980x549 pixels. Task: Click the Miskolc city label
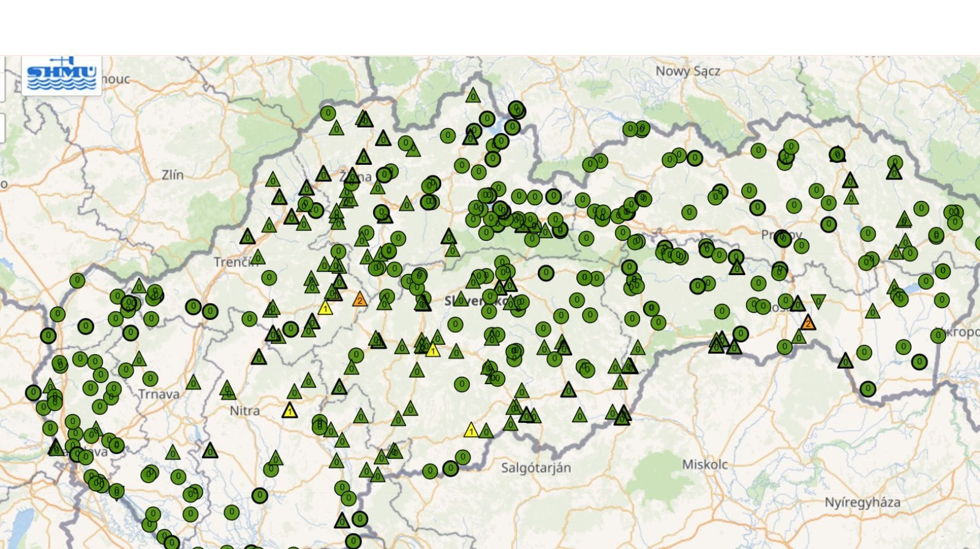coord(704,464)
